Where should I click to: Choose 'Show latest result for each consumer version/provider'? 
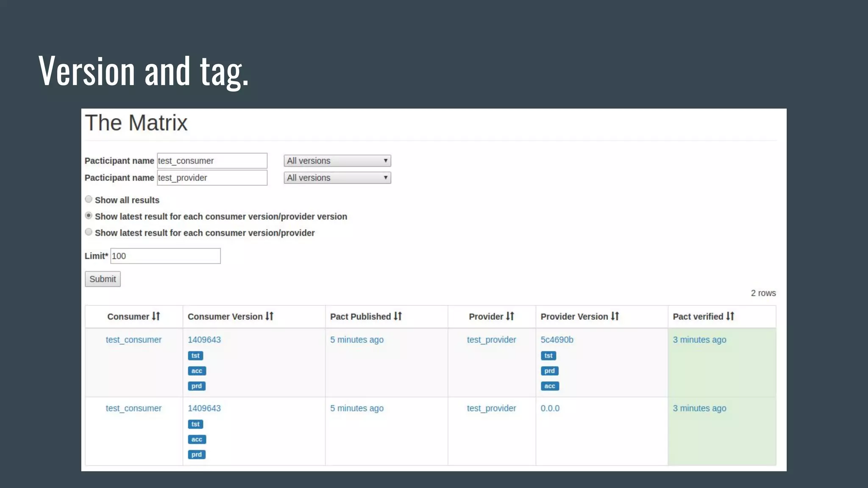89,232
